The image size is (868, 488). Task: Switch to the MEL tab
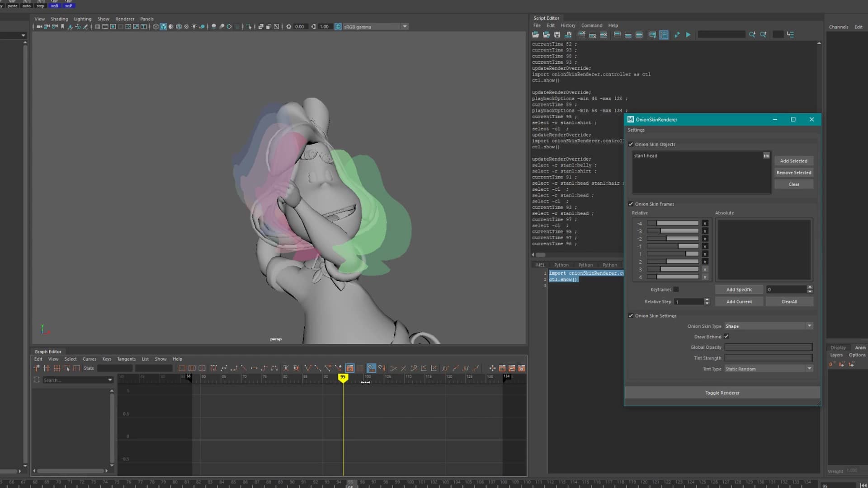point(540,265)
